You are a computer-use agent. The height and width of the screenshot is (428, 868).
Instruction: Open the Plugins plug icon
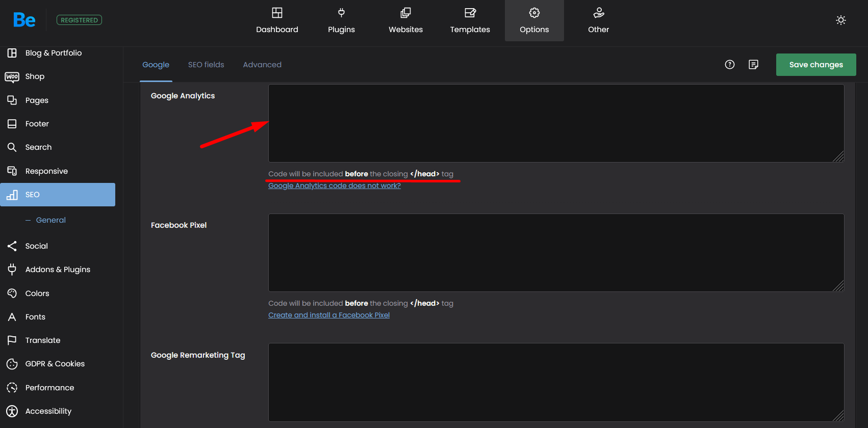pyautogui.click(x=341, y=13)
